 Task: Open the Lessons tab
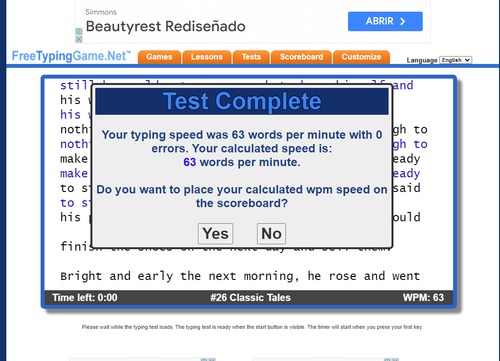(207, 57)
